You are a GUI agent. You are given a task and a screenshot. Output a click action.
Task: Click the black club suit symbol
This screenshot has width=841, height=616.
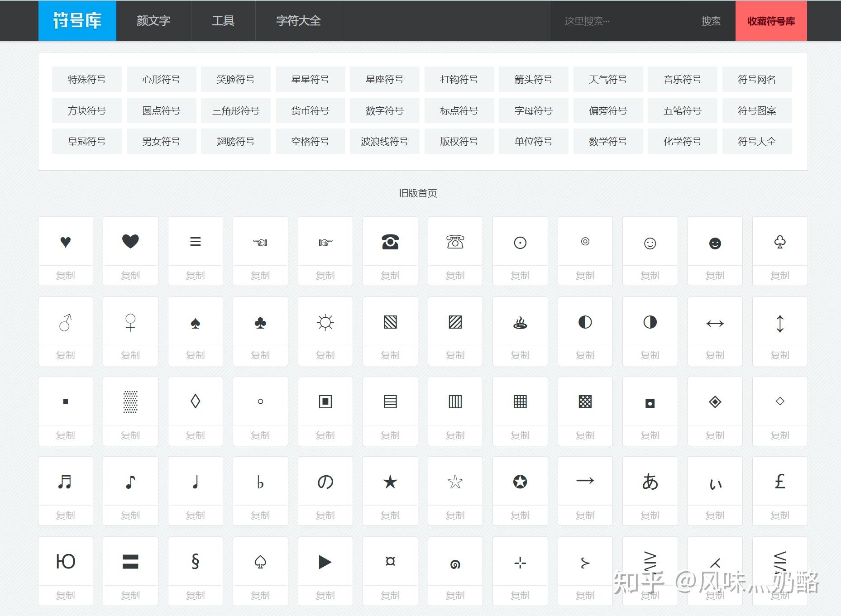click(x=260, y=323)
